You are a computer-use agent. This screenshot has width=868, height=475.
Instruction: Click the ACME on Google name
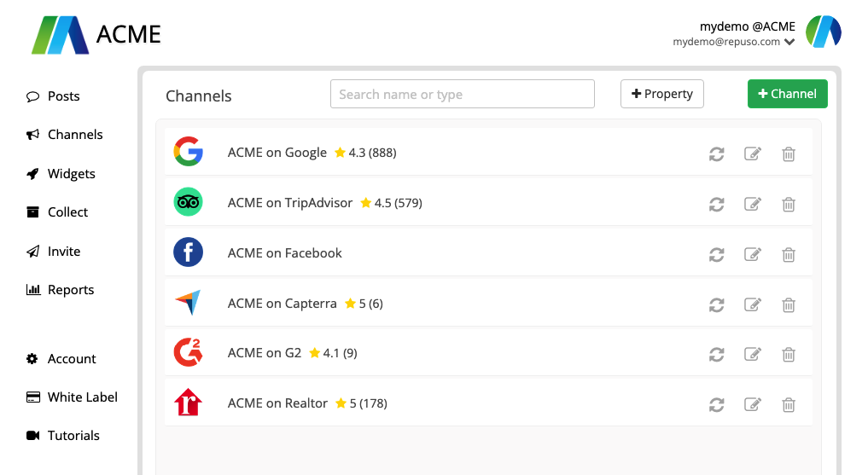coord(277,153)
